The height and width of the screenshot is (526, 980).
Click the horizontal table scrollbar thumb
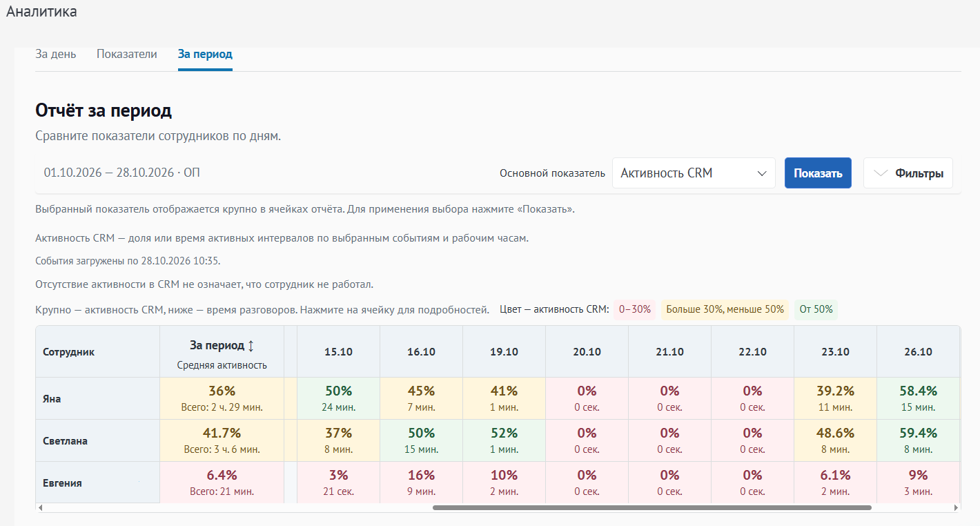pos(651,507)
